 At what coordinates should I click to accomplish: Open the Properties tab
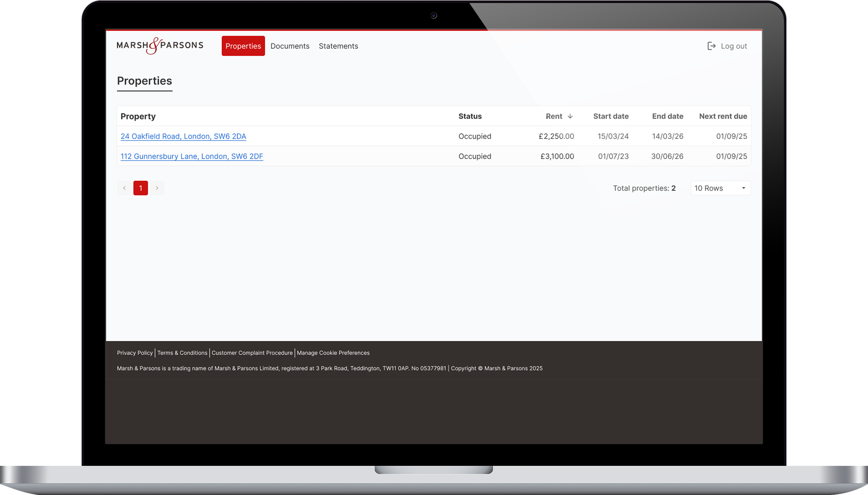click(x=243, y=46)
